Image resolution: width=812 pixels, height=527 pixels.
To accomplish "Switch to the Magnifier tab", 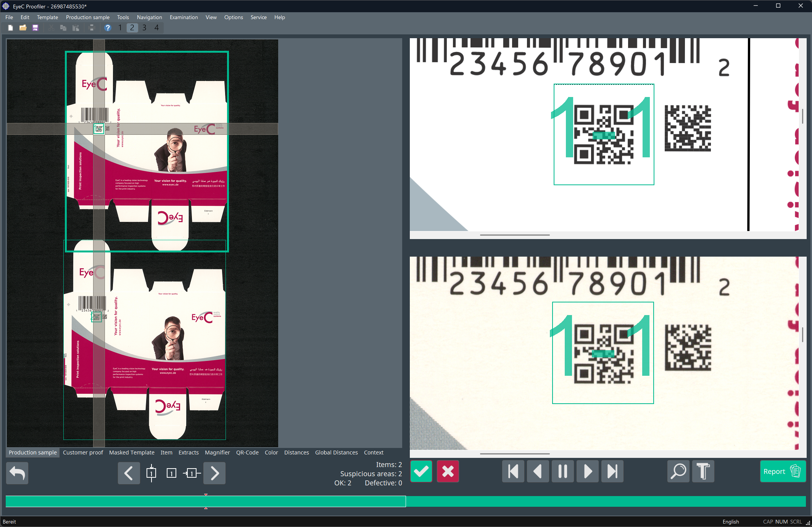I will click(217, 453).
